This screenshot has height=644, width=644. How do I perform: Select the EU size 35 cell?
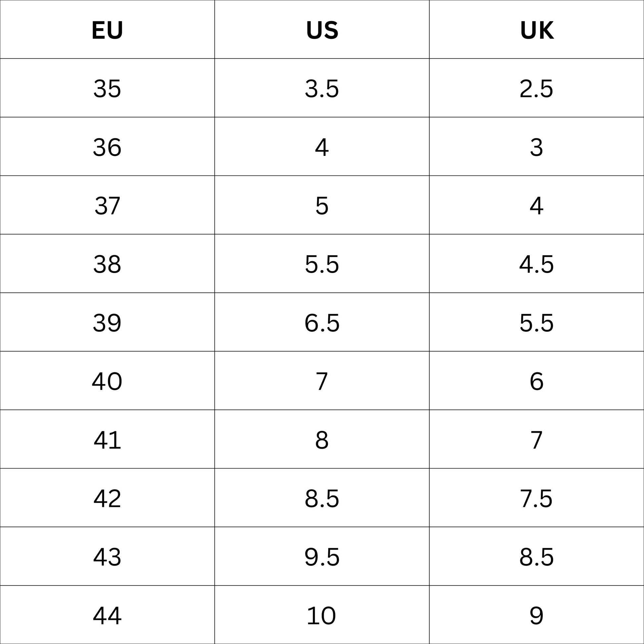(107, 89)
